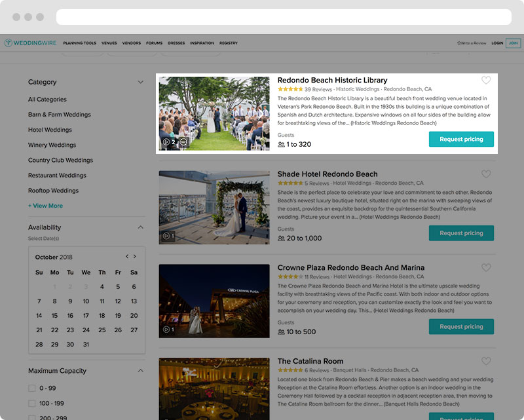Image resolution: width=524 pixels, height=420 pixels.
Task: Favorite Crowne Plaza Redondo Beach heart icon
Action: [486, 267]
